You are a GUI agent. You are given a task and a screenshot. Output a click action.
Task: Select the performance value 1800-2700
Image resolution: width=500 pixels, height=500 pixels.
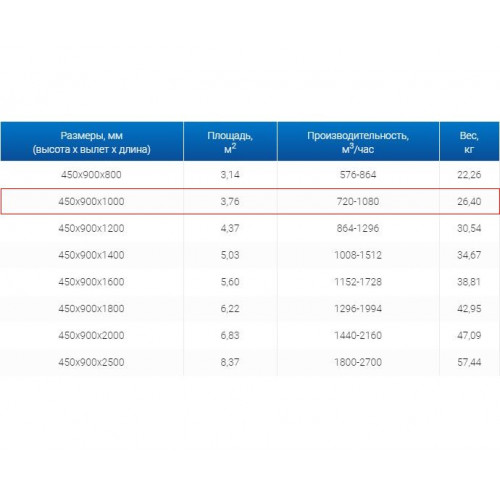pos(358,362)
